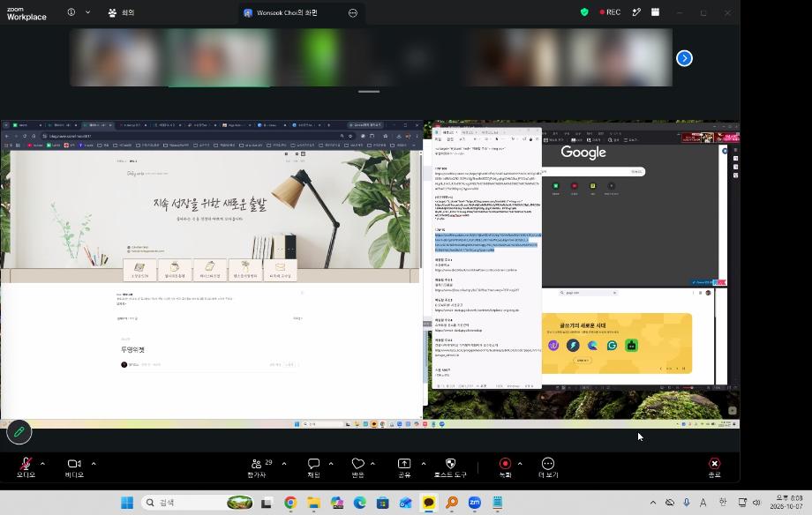The height and width of the screenshot is (515, 812).
Task: Open the 참가자 participants panel
Action: click(x=257, y=467)
